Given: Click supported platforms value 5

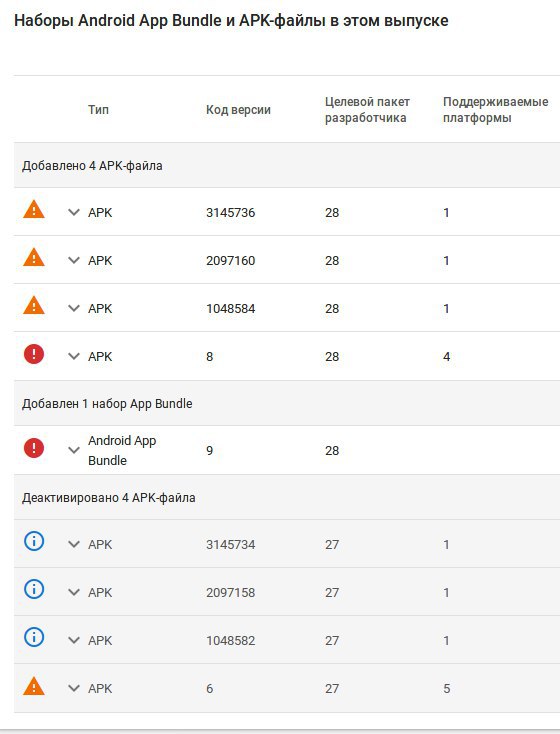Looking at the screenshot, I should [446, 689].
